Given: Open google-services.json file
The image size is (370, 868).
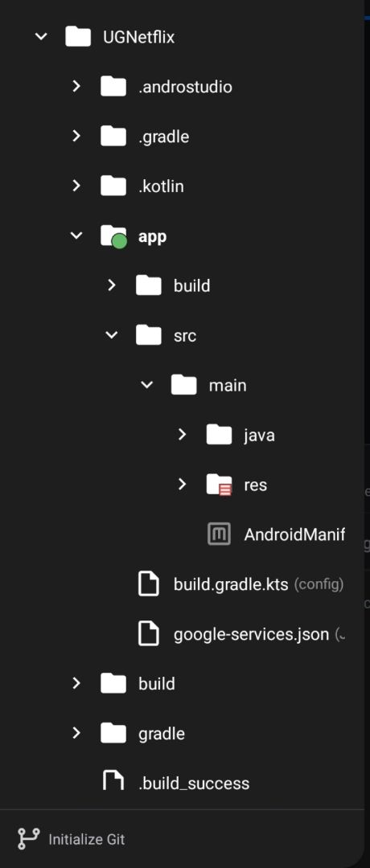Looking at the screenshot, I should tap(252, 634).
